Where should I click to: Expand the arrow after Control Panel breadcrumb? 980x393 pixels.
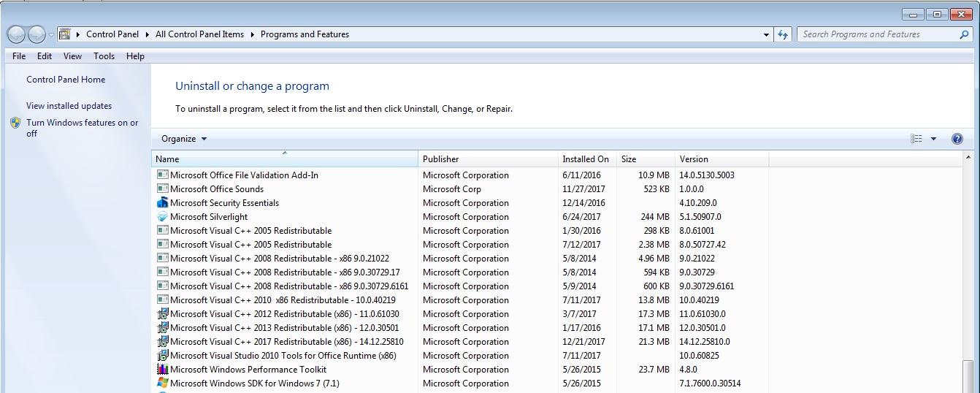pyautogui.click(x=148, y=34)
